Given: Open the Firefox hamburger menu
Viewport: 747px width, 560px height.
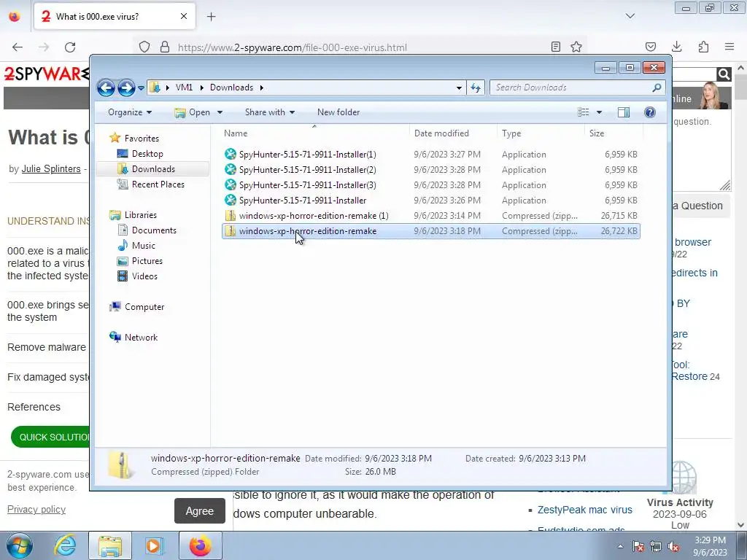Looking at the screenshot, I should click(x=729, y=47).
